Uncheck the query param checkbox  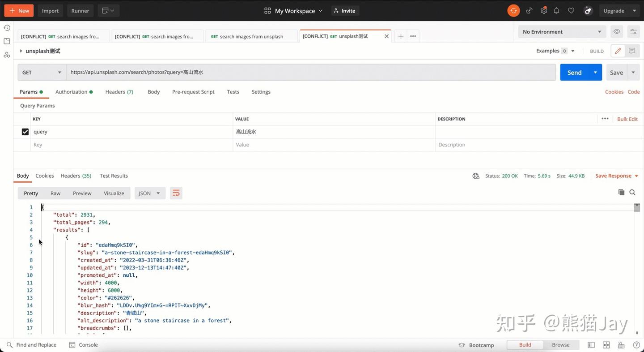pos(25,132)
